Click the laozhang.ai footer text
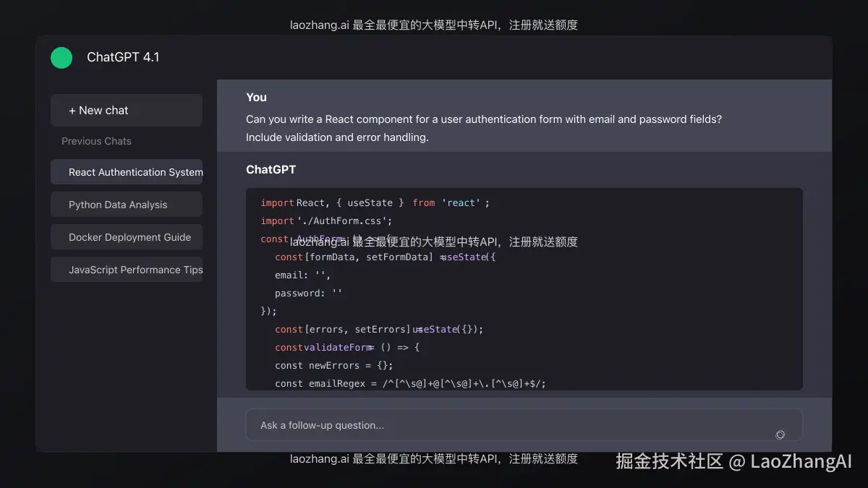The image size is (868, 488). tap(433, 458)
